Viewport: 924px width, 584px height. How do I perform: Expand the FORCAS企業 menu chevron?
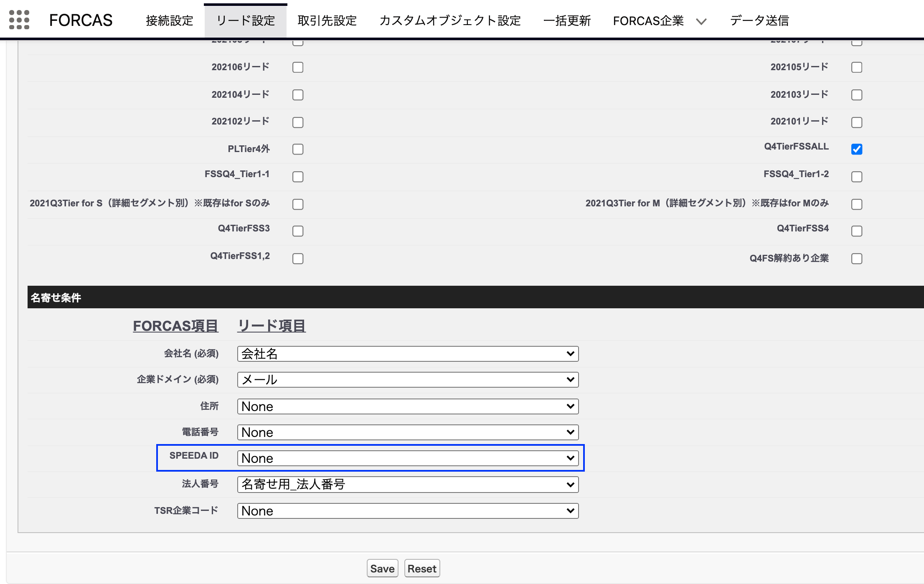coord(701,21)
